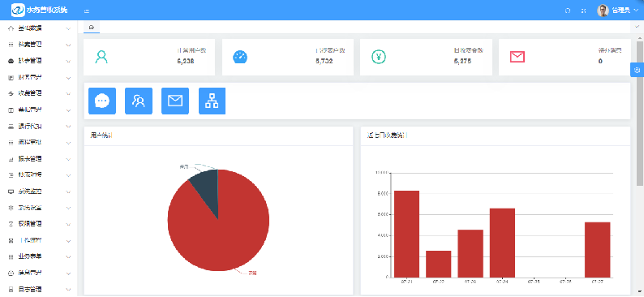Open the blue envelope mail shortcut tile
644x297 pixels.
175,101
